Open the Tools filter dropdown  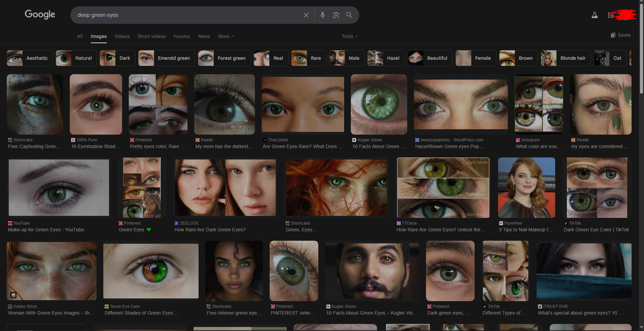click(350, 36)
